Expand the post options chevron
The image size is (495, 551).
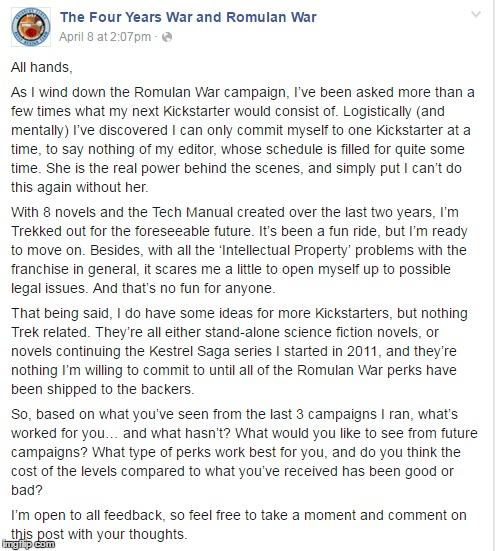point(476,14)
